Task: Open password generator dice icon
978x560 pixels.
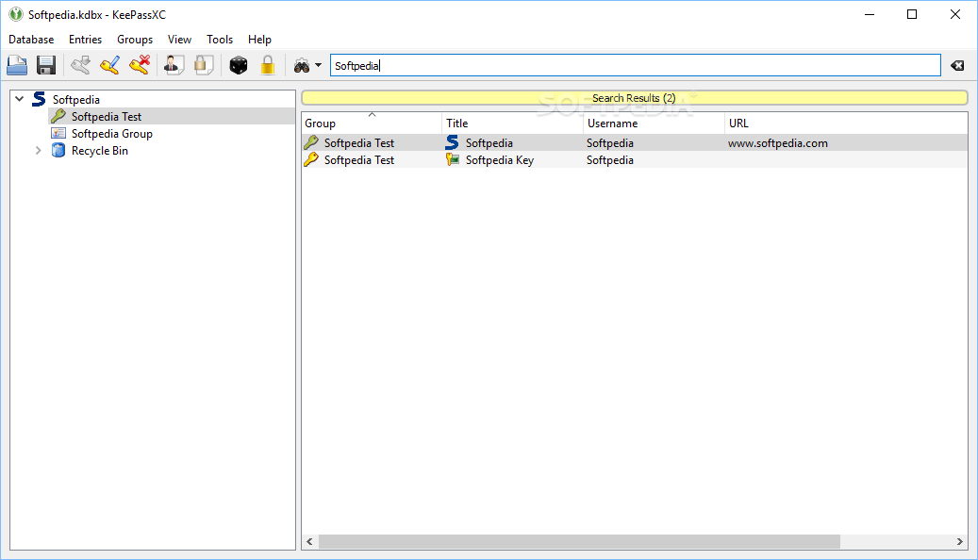Action: (x=239, y=65)
